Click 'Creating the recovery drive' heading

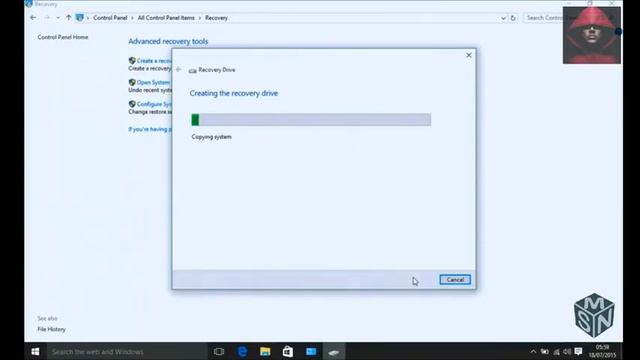click(233, 93)
